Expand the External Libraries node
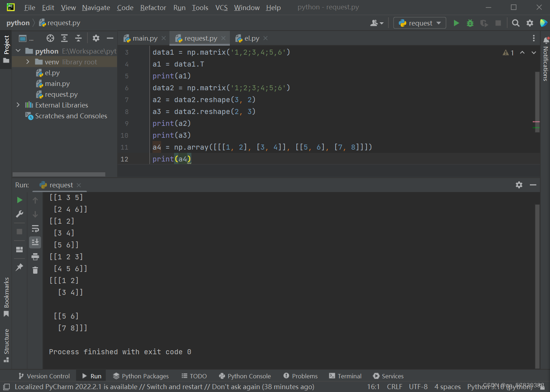550x392 pixels. [18, 105]
